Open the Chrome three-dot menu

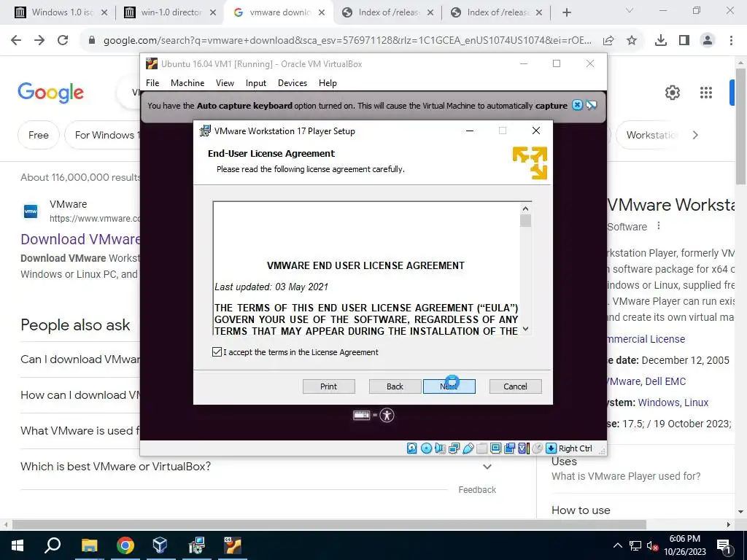point(731,41)
